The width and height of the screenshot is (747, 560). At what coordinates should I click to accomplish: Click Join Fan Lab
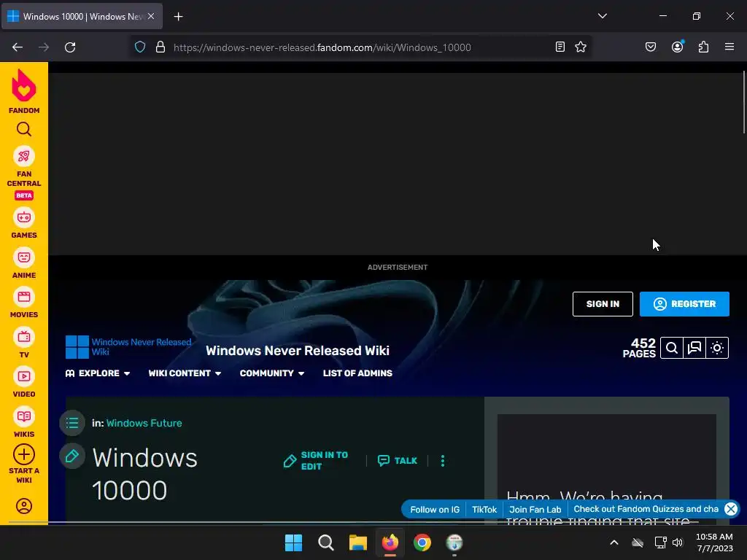(x=535, y=510)
